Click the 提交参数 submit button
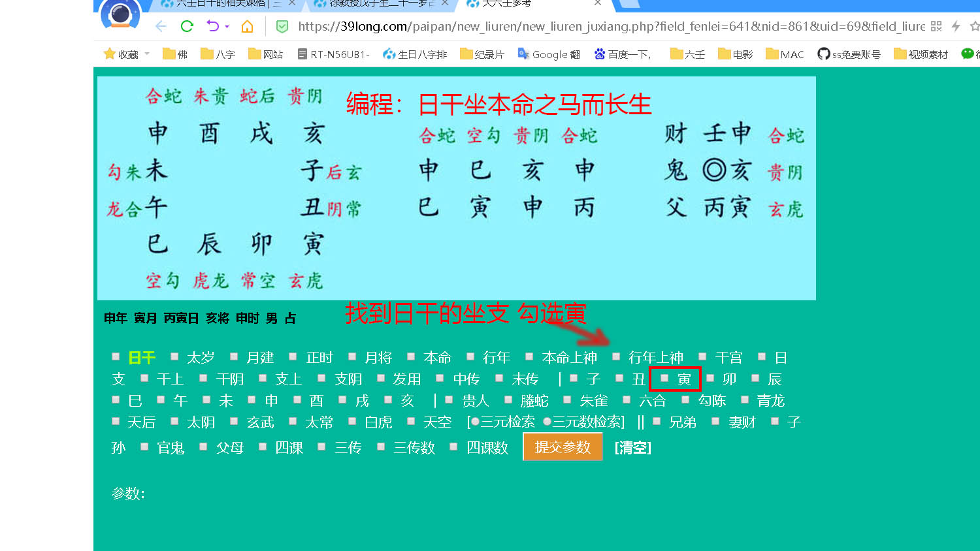 563,447
